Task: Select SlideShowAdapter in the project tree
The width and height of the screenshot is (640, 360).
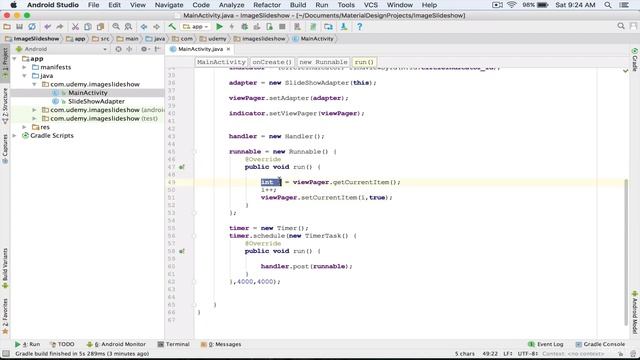Action: [96, 101]
